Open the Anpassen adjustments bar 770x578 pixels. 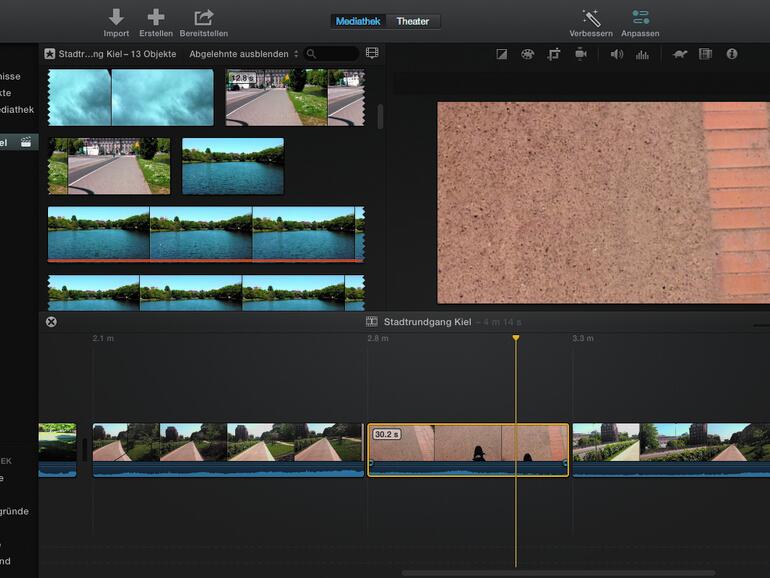coord(640,17)
